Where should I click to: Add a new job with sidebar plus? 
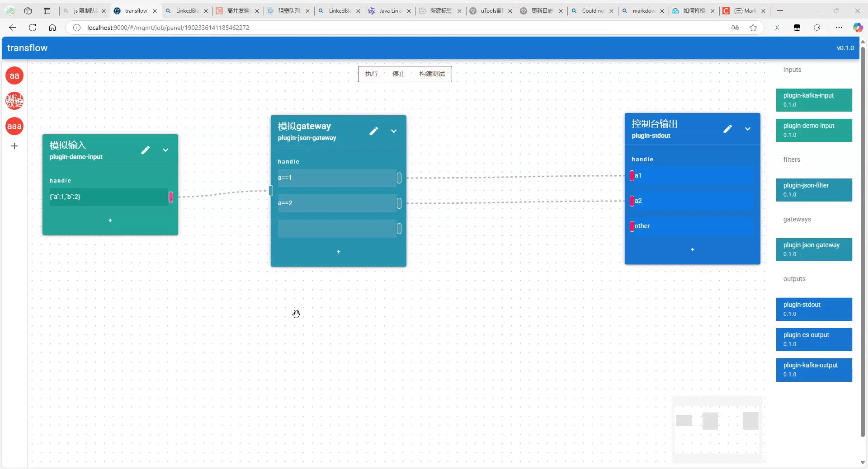coord(14,146)
